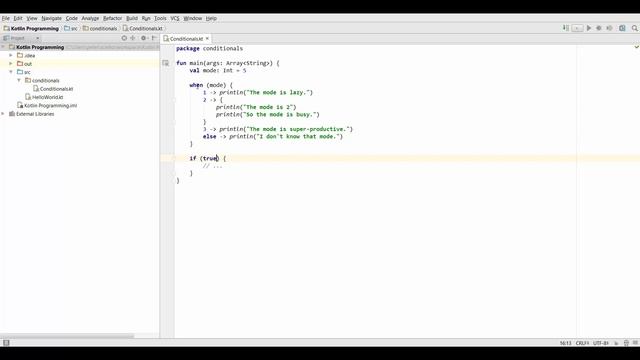
Task: Click the run gutter icon beside fun main
Action: pos(165,63)
